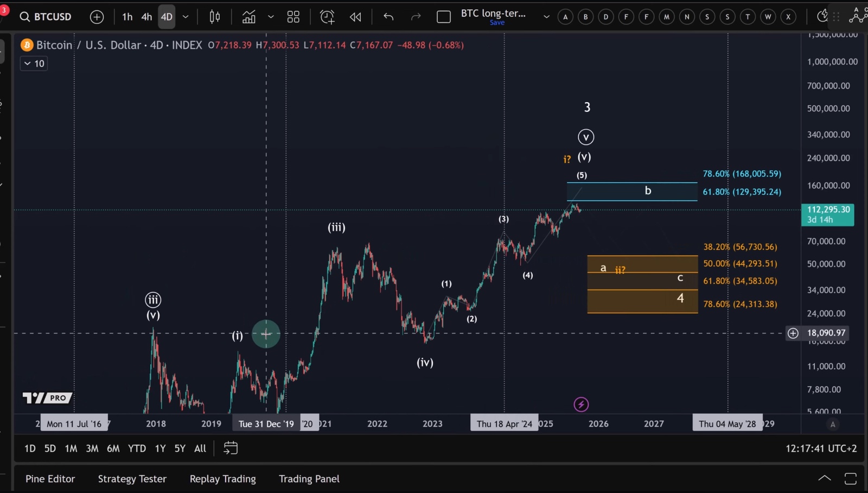Start bar replay with the rewind icon
868x493 pixels.
(355, 17)
